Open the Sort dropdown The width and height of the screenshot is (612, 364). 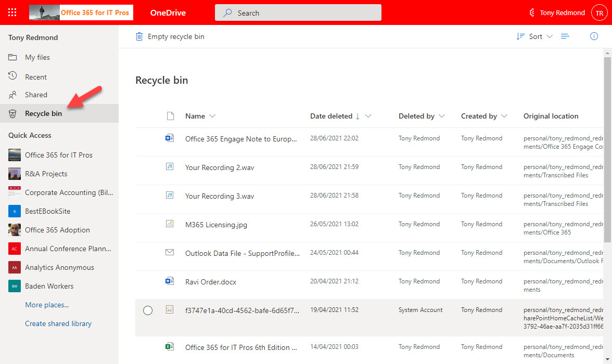tap(535, 36)
